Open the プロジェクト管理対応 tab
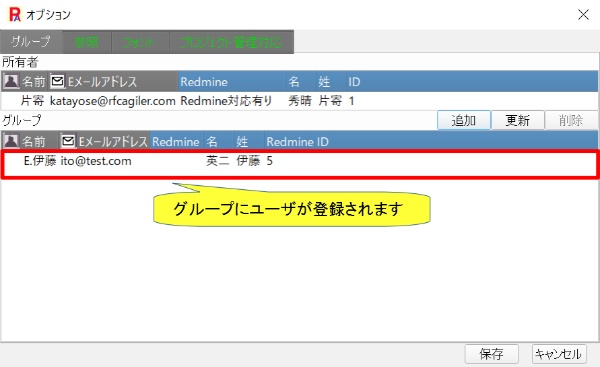The image size is (600, 367). coord(231,42)
